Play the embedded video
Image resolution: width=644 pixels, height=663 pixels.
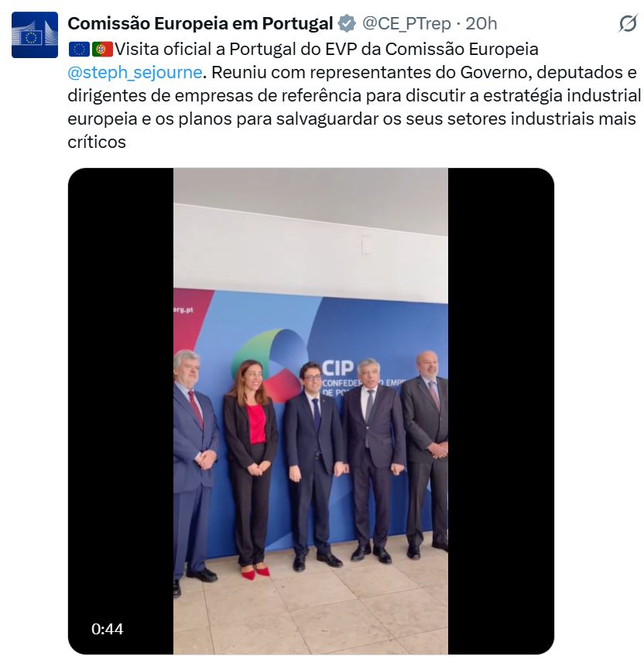tap(310, 411)
